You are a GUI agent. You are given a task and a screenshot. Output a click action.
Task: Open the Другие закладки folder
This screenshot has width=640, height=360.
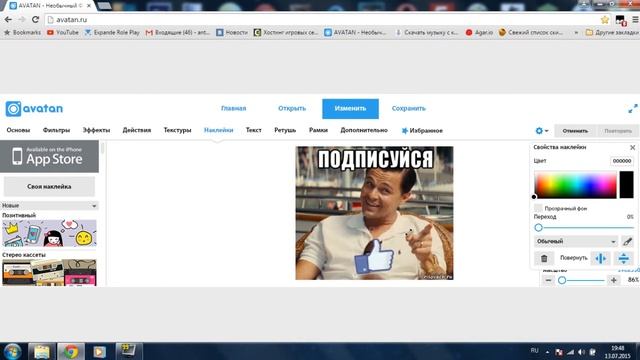pos(612,32)
